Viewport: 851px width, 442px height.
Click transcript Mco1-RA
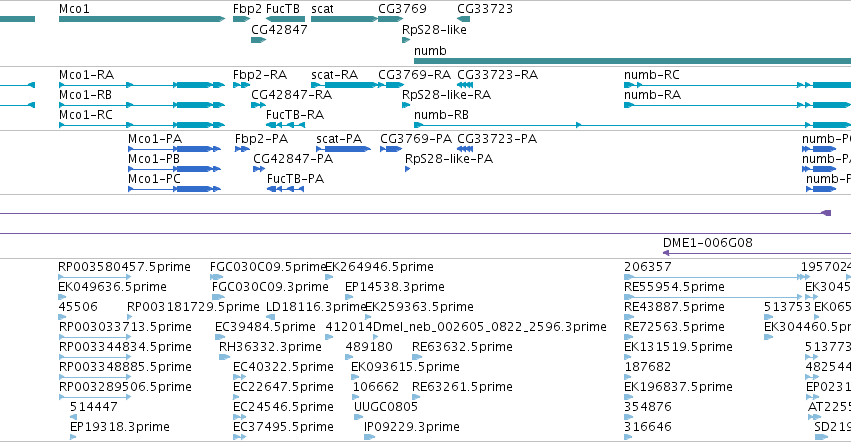tap(142, 85)
